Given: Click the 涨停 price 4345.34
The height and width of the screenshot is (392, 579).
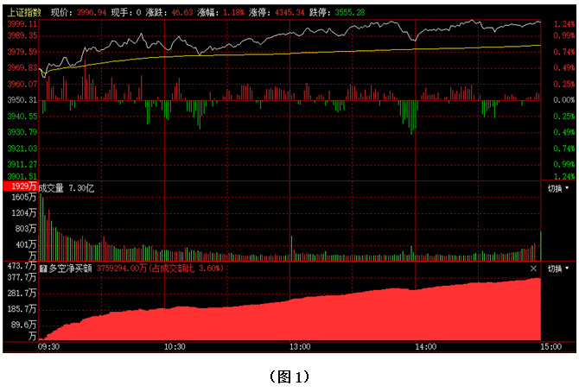Looking at the screenshot, I should point(289,13).
